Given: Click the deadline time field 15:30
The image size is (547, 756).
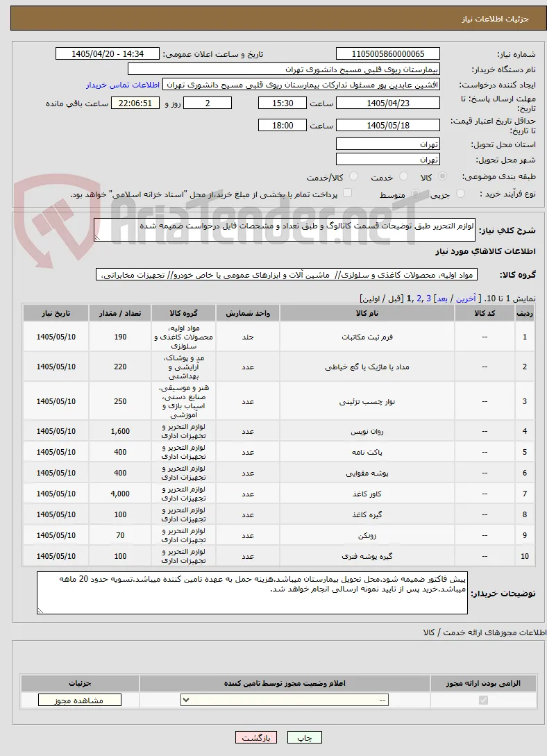Looking at the screenshot, I should click(283, 103).
